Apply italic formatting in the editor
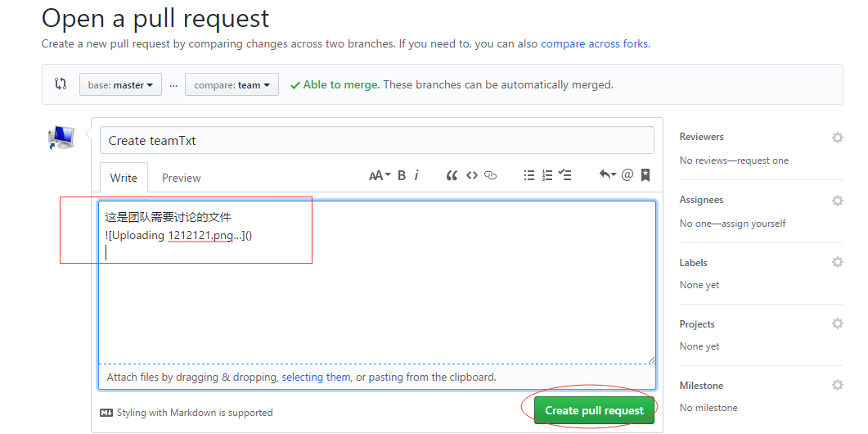 (x=416, y=176)
